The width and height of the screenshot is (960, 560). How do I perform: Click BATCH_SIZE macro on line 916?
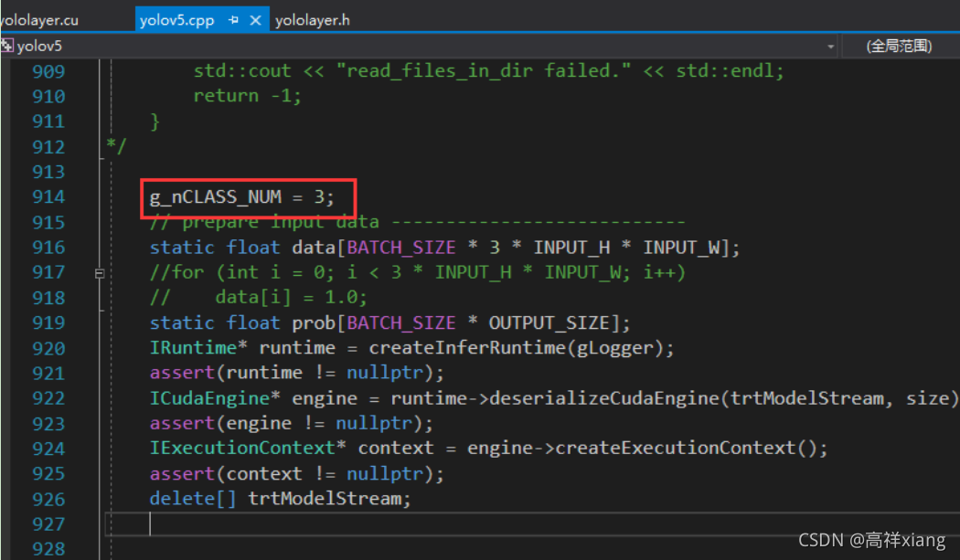[401, 248]
